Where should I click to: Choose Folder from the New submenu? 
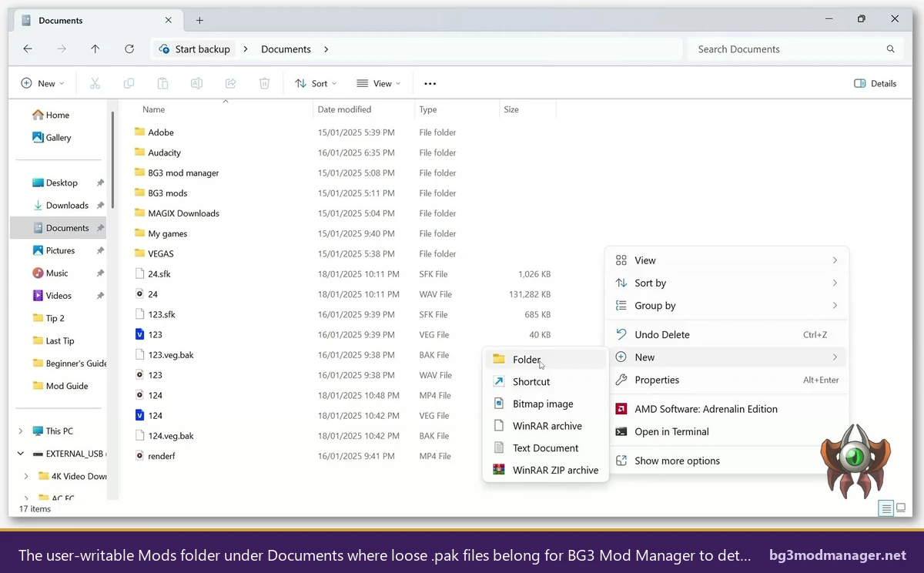(x=545, y=360)
